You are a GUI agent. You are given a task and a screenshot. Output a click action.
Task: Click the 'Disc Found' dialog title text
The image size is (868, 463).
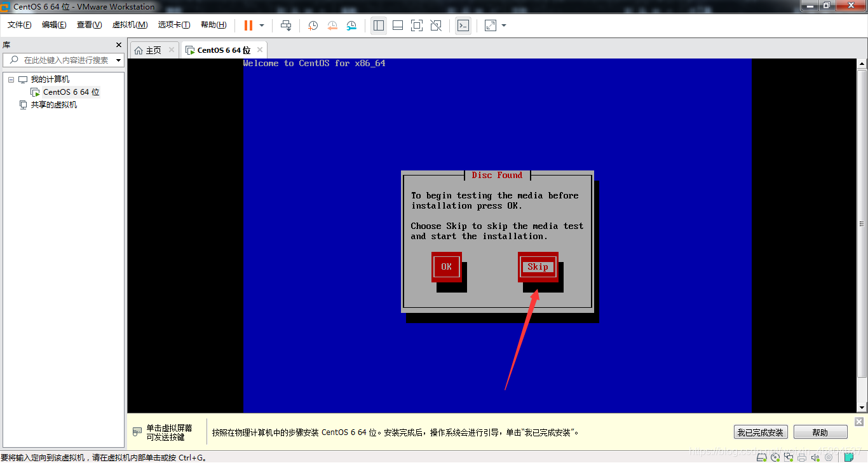tap(497, 175)
